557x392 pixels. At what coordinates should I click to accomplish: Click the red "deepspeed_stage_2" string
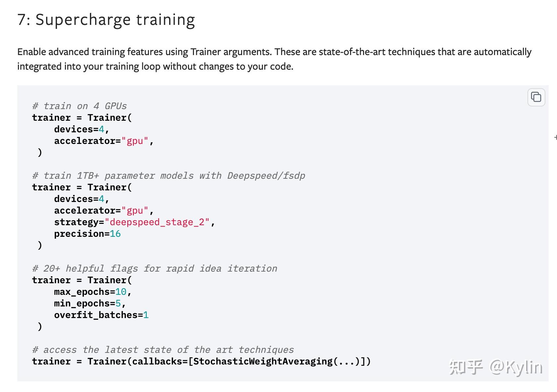click(x=157, y=222)
